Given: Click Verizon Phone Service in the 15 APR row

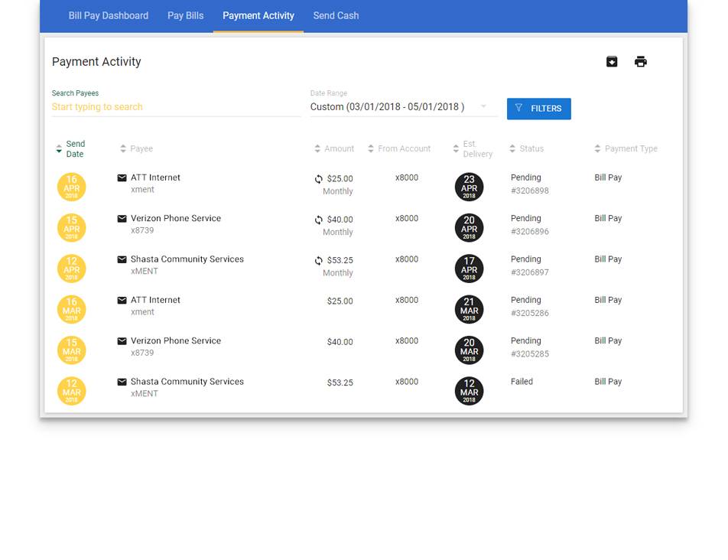Looking at the screenshot, I should [176, 218].
